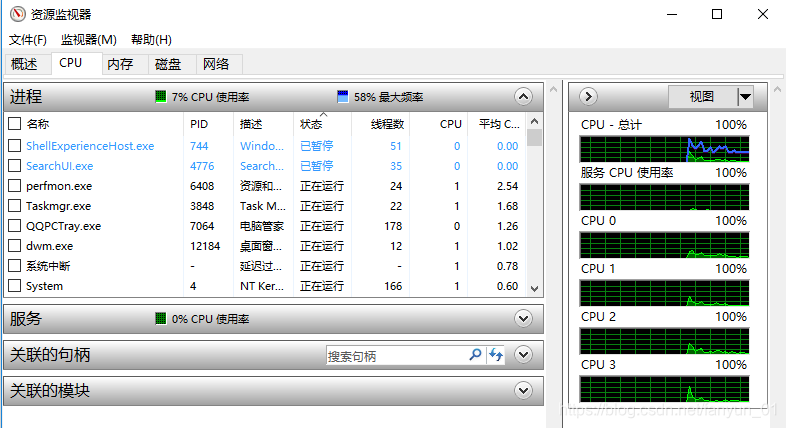Click the CPU 0 graph

tap(664, 245)
